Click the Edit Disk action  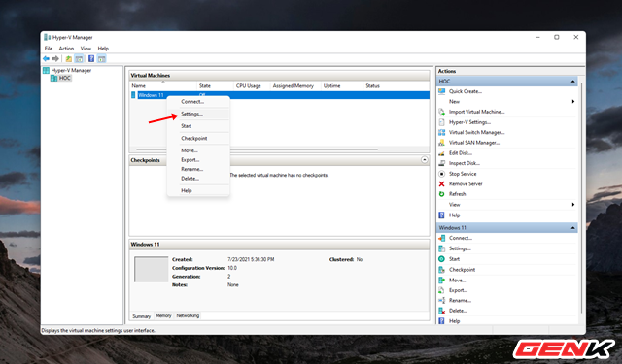pyautogui.click(x=461, y=153)
